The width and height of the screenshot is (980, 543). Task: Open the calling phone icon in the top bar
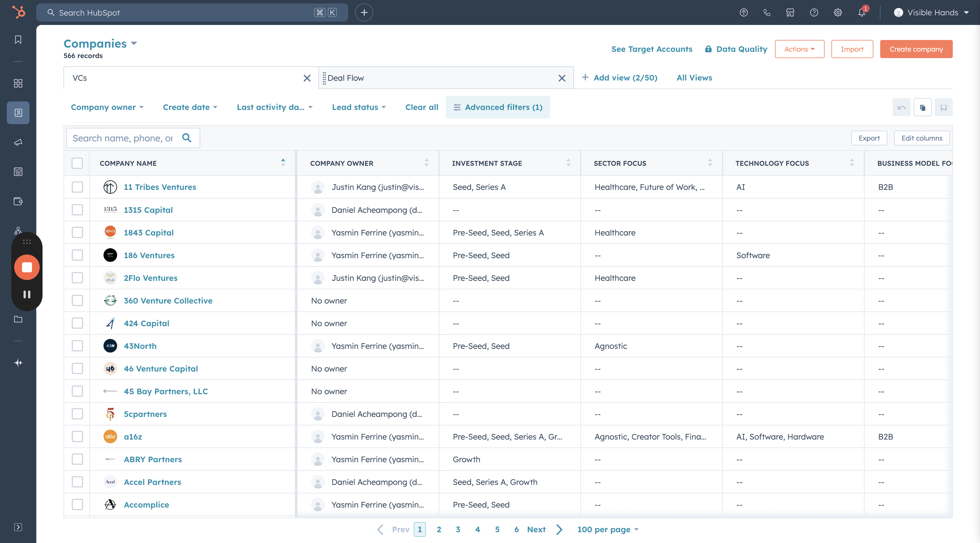[766, 12]
